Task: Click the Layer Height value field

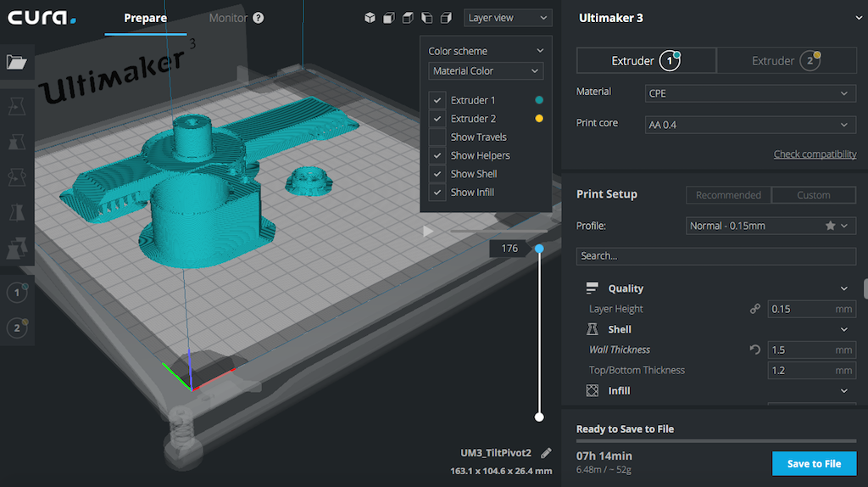Action: tap(811, 309)
